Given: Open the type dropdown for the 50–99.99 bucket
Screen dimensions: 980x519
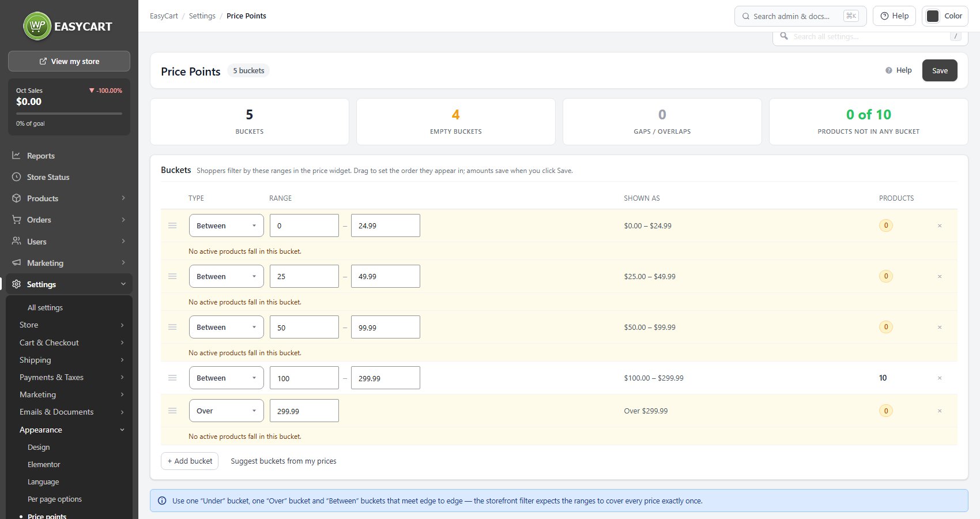Looking at the screenshot, I should 227,327.
